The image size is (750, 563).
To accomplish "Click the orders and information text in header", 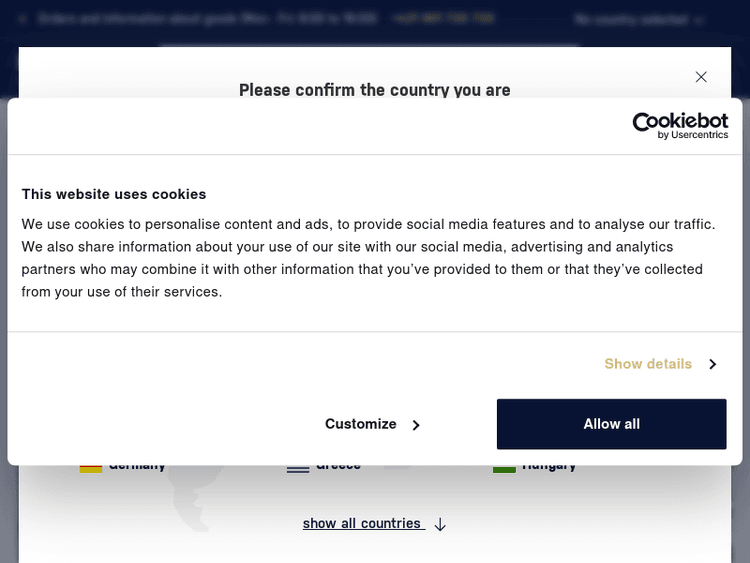I will coord(208,19).
